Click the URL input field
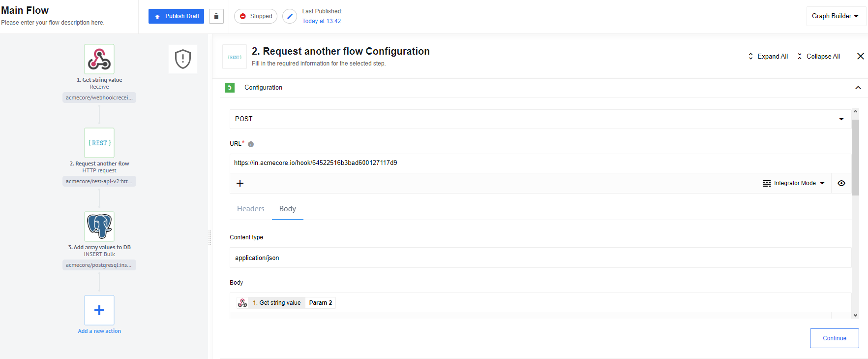The width and height of the screenshot is (868, 359). tap(540, 163)
